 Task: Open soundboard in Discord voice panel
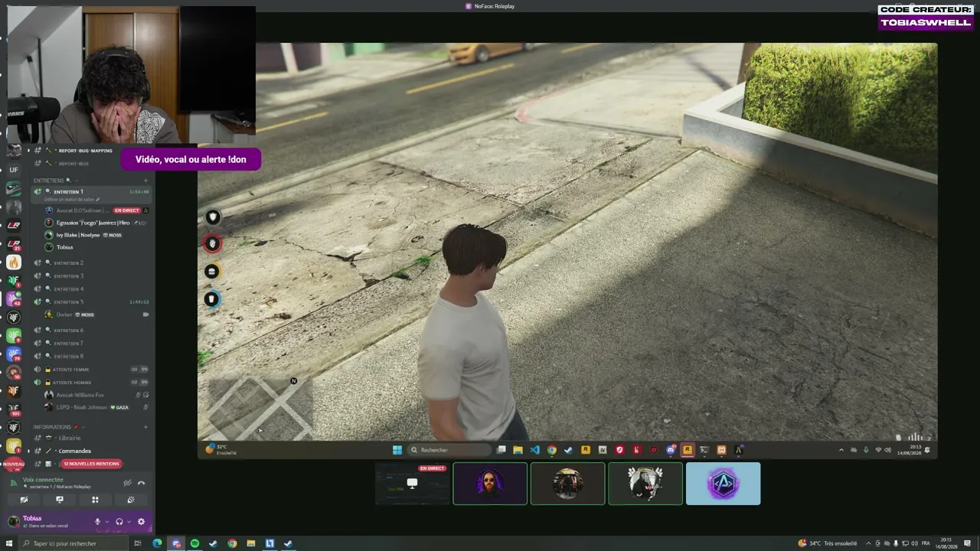[x=131, y=500]
